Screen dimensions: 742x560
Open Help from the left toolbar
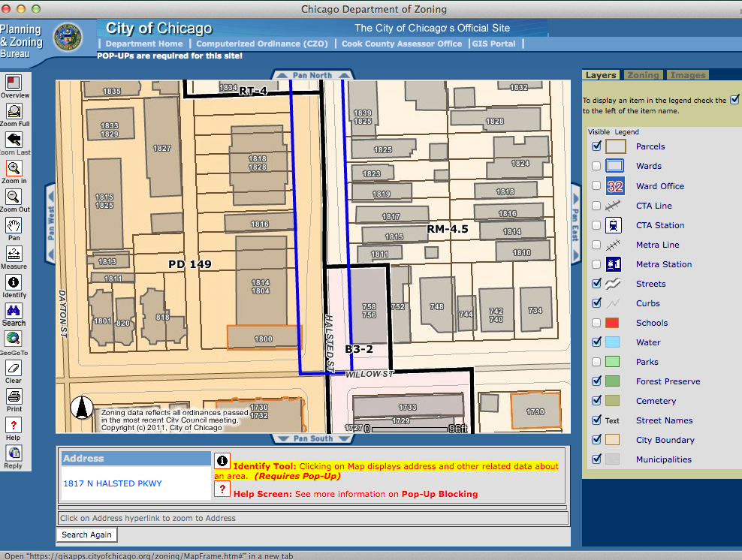click(14, 425)
